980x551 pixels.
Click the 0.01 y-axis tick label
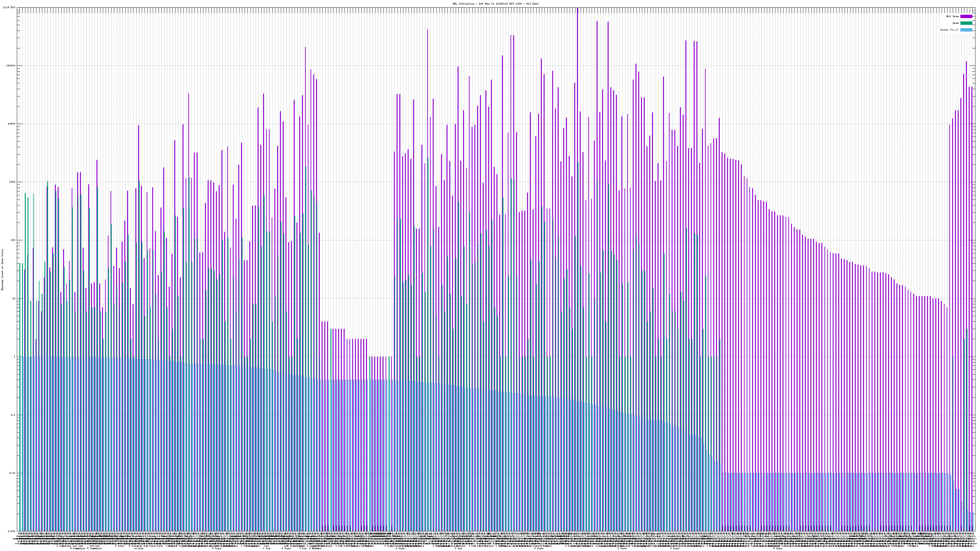[13, 473]
